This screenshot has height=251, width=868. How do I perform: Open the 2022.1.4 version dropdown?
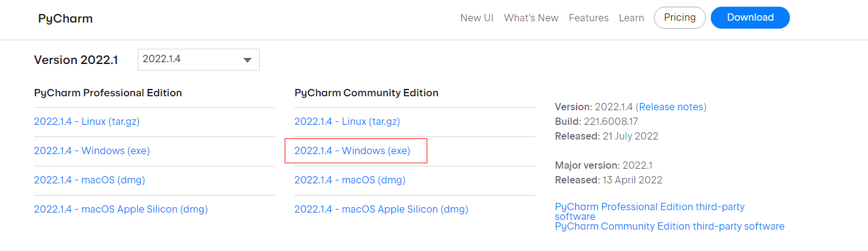(x=189, y=60)
